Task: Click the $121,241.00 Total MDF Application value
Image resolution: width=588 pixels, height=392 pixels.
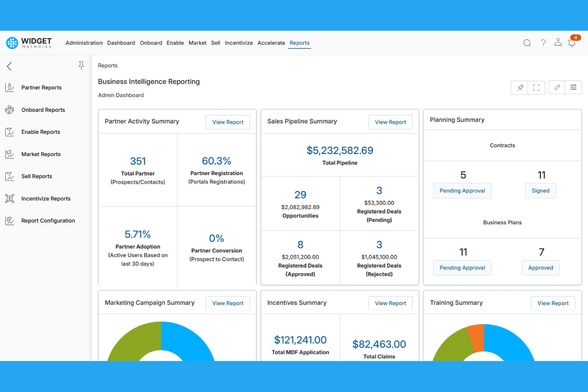Action: click(x=300, y=340)
